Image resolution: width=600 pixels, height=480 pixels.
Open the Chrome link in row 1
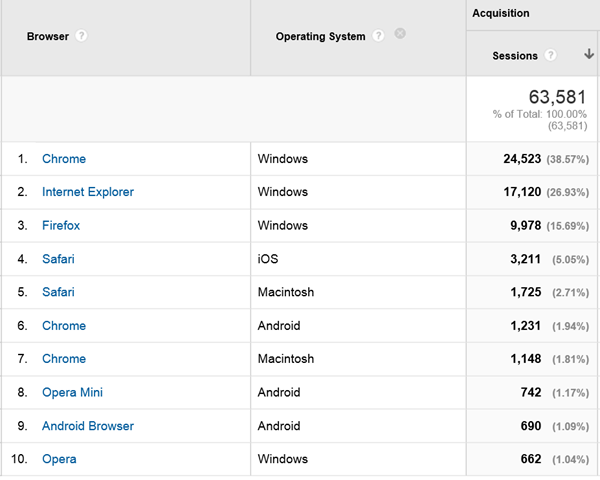click(x=64, y=159)
